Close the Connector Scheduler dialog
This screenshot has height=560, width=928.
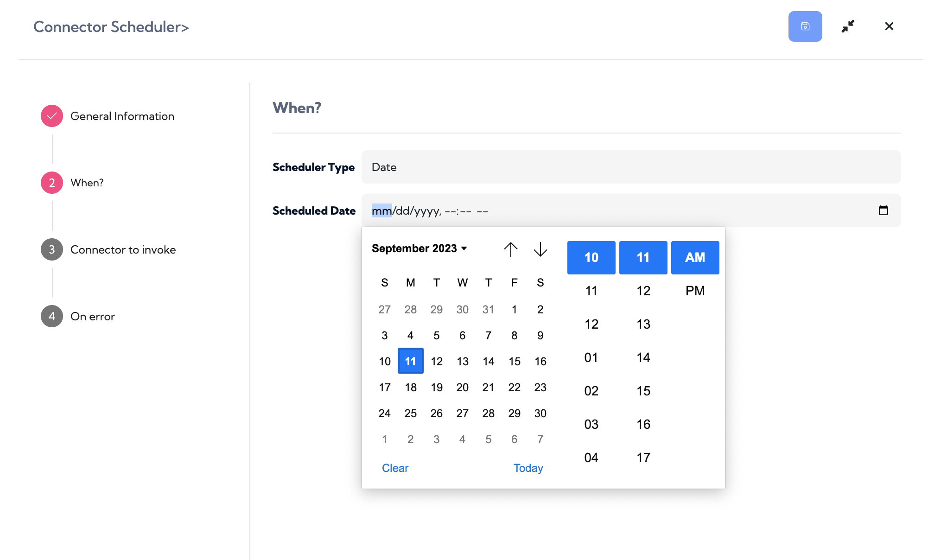tap(889, 26)
